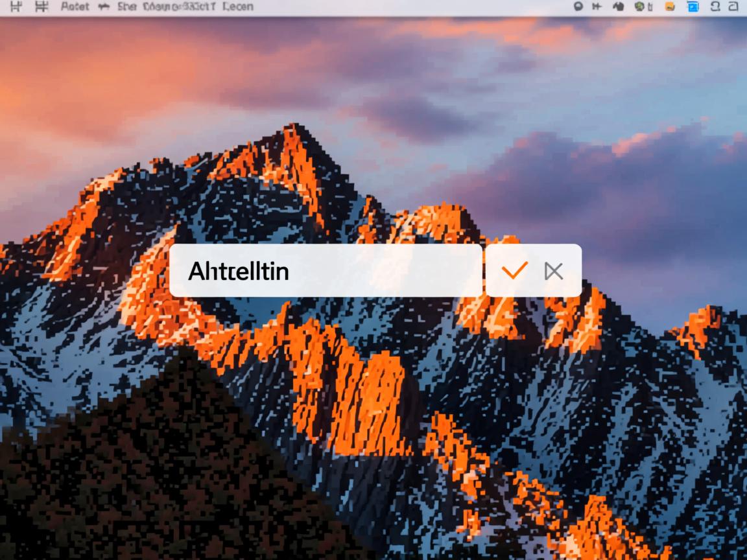Click the second-to-last icon in menu bar
747x560 pixels.
715,6
